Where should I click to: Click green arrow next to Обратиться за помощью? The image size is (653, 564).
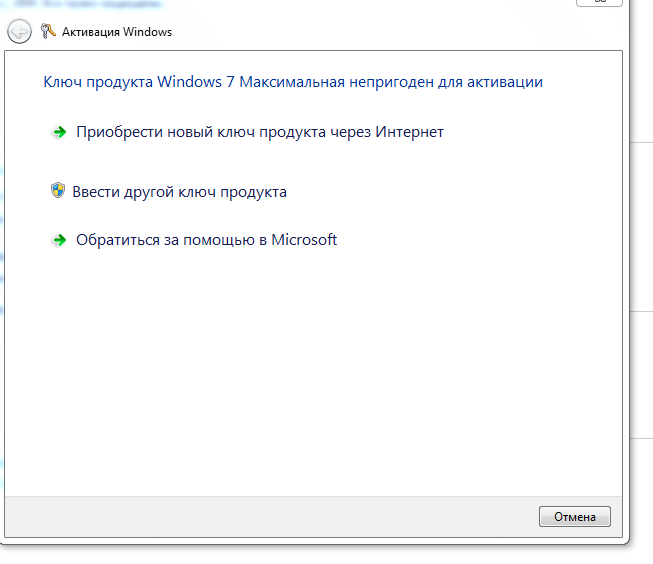click(60, 240)
